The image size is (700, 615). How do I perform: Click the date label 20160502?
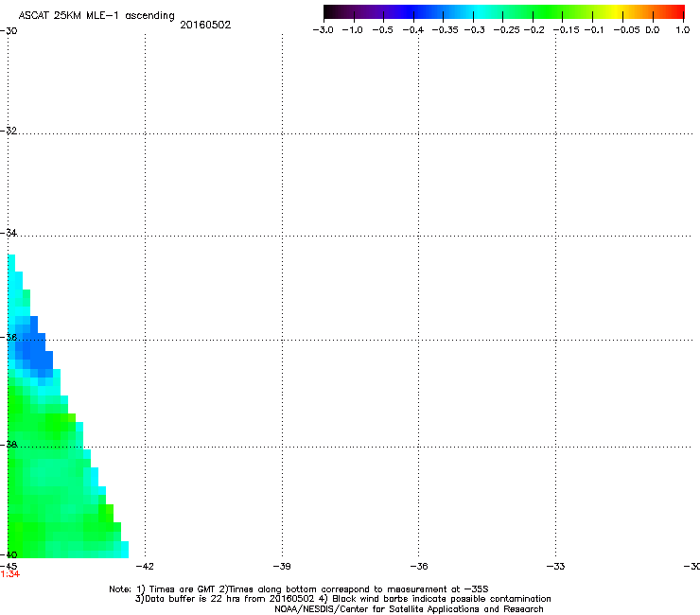[205, 25]
